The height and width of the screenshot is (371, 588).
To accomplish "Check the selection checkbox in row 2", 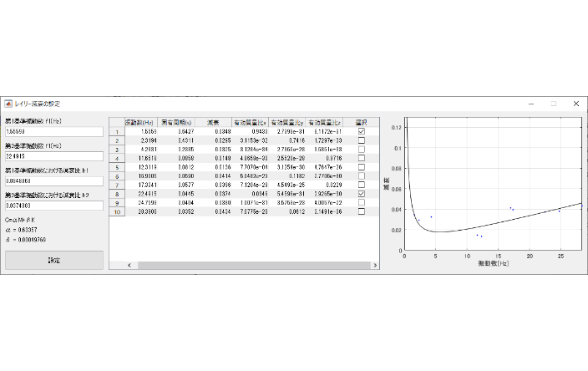I will 361,140.
